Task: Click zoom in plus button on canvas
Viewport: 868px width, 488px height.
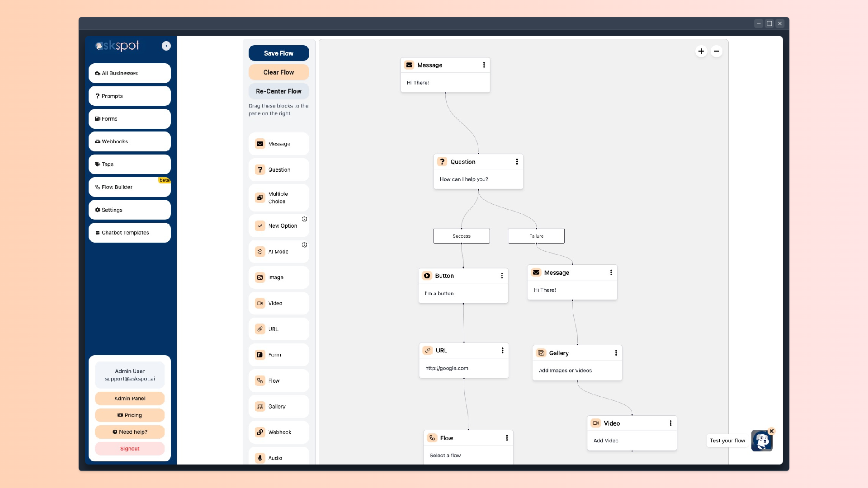Action: click(x=701, y=51)
